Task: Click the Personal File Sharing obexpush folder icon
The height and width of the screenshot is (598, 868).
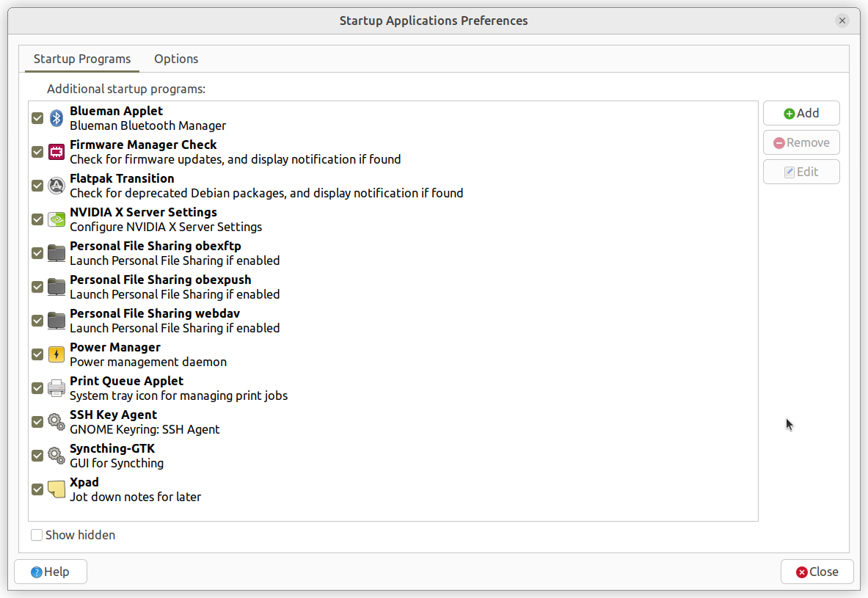Action: (x=56, y=287)
